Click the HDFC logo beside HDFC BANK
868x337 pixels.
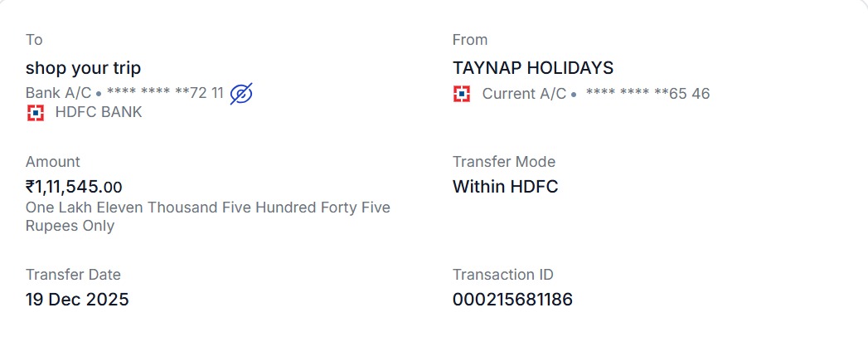(36, 113)
